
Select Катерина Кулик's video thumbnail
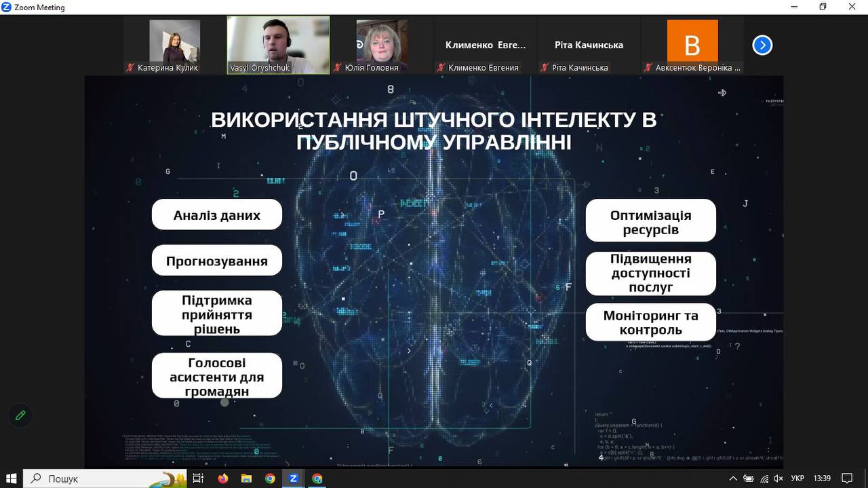(174, 45)
